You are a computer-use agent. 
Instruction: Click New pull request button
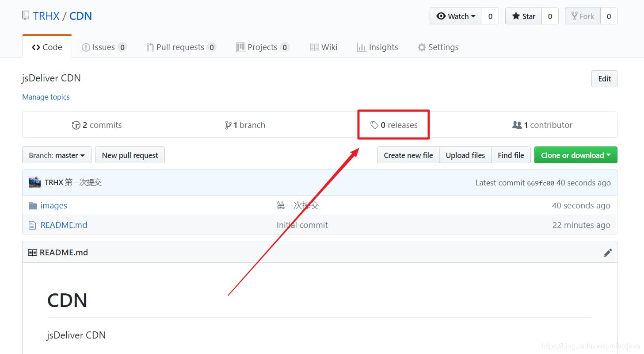pos(130,155)
